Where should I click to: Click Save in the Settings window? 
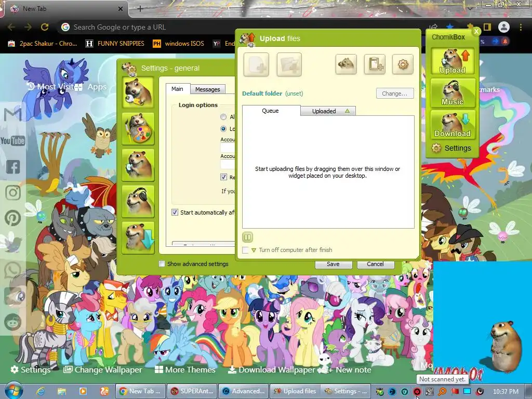coord(333,264)
